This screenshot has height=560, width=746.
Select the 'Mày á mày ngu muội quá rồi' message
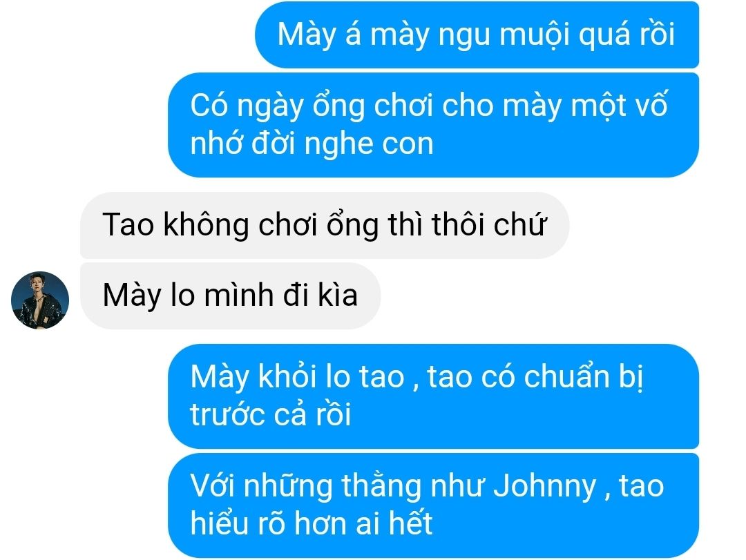(477, 35)
